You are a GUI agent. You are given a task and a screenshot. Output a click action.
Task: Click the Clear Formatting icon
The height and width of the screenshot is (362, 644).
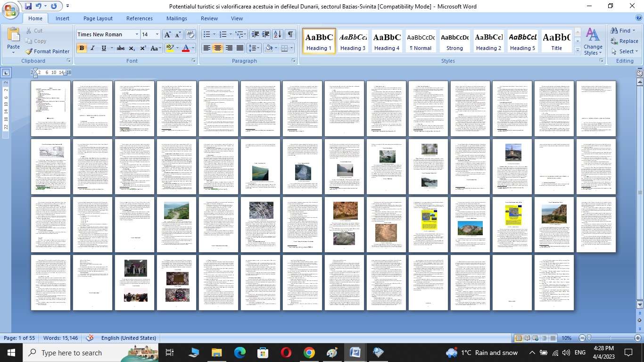[x=190, y=34]
